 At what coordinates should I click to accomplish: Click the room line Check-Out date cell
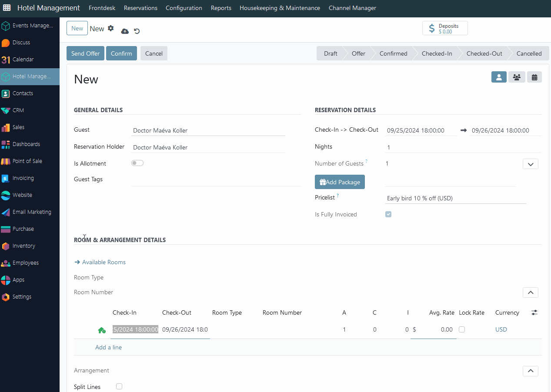coord(185,329)
